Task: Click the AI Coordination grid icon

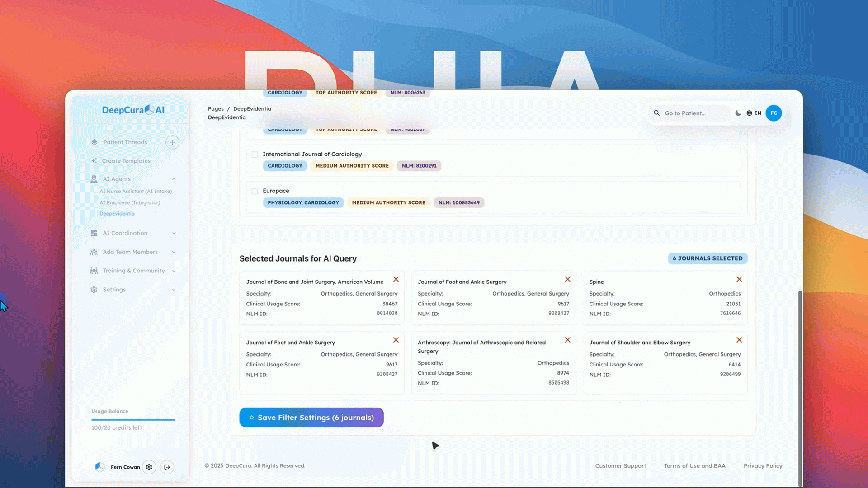Action: (94, 233)
